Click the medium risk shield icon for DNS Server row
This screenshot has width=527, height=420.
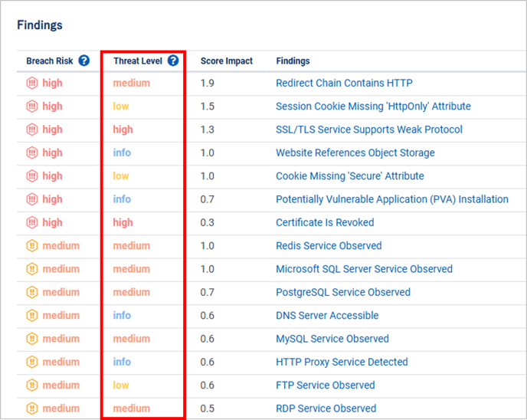(32, 315)
